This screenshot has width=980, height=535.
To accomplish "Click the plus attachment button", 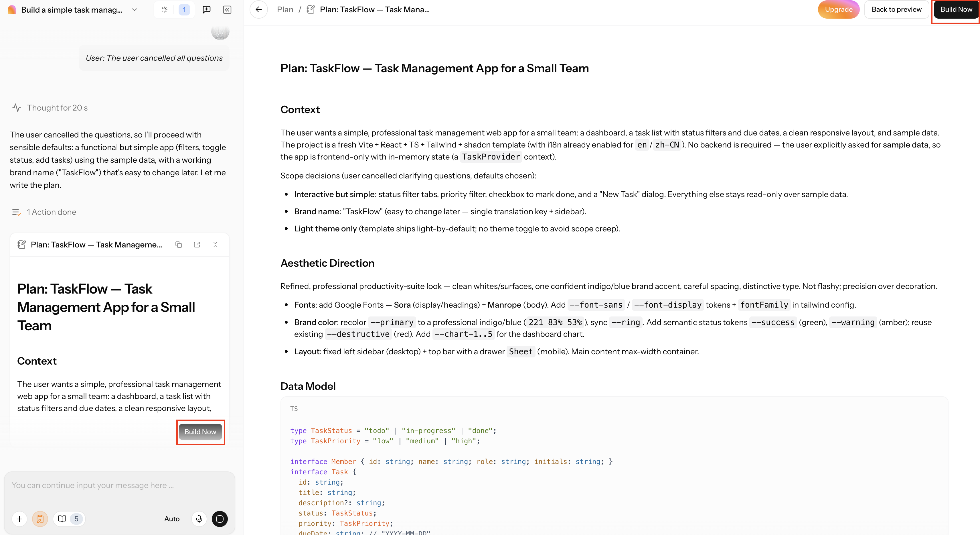I will [x=19, y=519].
